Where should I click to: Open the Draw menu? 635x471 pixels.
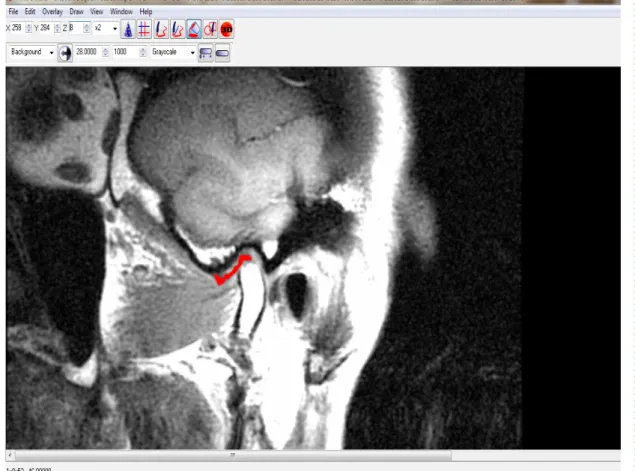(76, 11)
